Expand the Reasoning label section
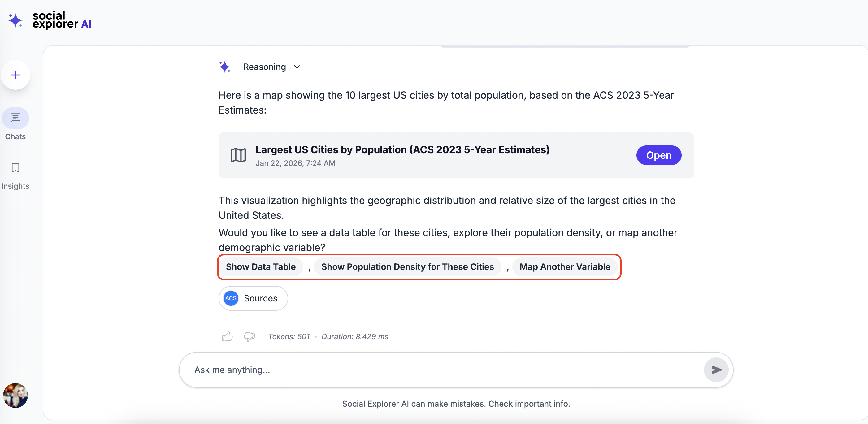 click(264, 67)
